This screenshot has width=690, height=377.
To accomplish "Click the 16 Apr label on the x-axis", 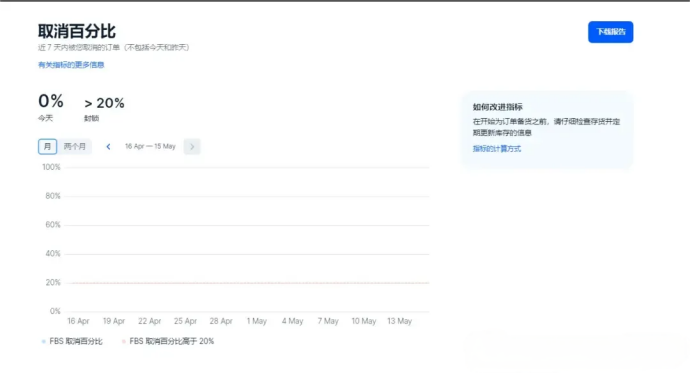I will click(78, 321).
